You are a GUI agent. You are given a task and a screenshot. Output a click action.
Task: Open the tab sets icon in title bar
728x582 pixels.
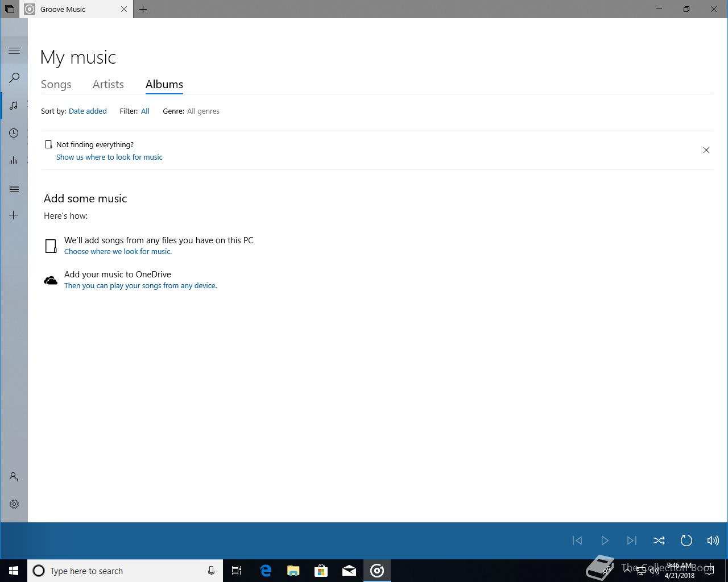pos(10,9)
